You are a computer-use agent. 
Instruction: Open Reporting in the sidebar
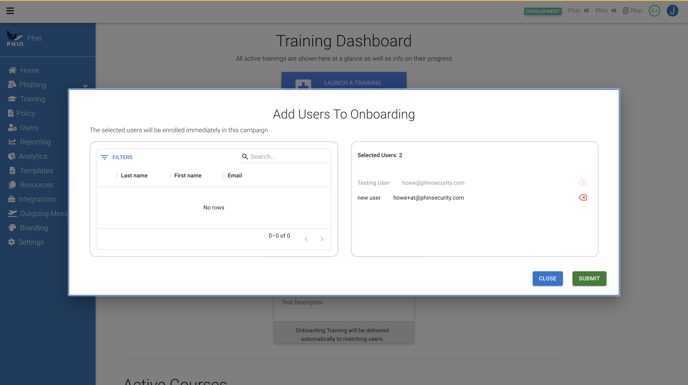29,142
